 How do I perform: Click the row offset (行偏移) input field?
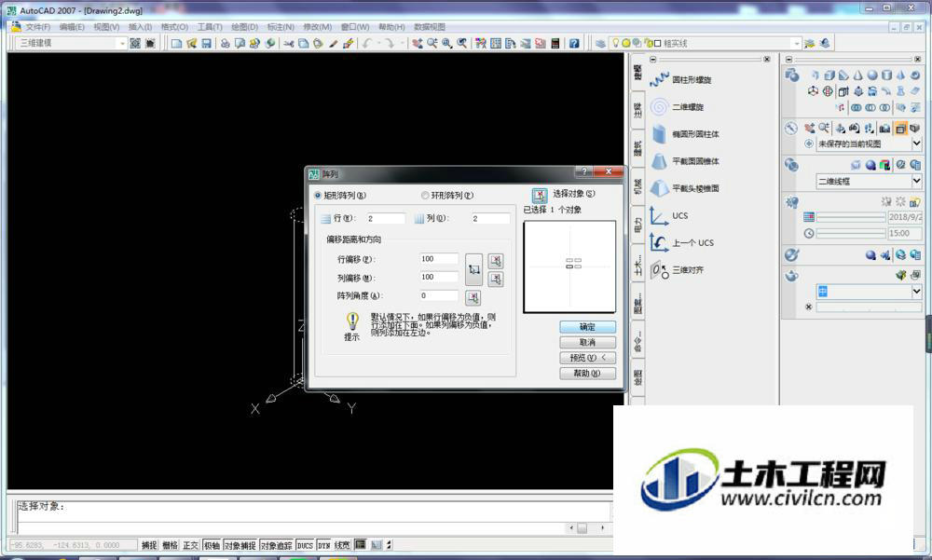[439, 259]
